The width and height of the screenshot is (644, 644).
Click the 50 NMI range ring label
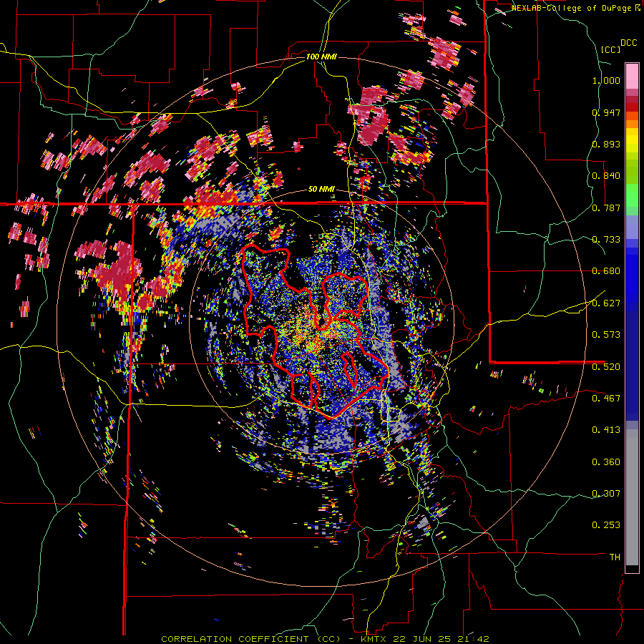(321, 190)
